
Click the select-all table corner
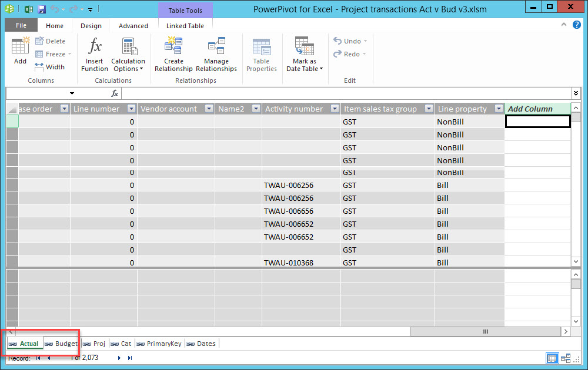[12, 109]
